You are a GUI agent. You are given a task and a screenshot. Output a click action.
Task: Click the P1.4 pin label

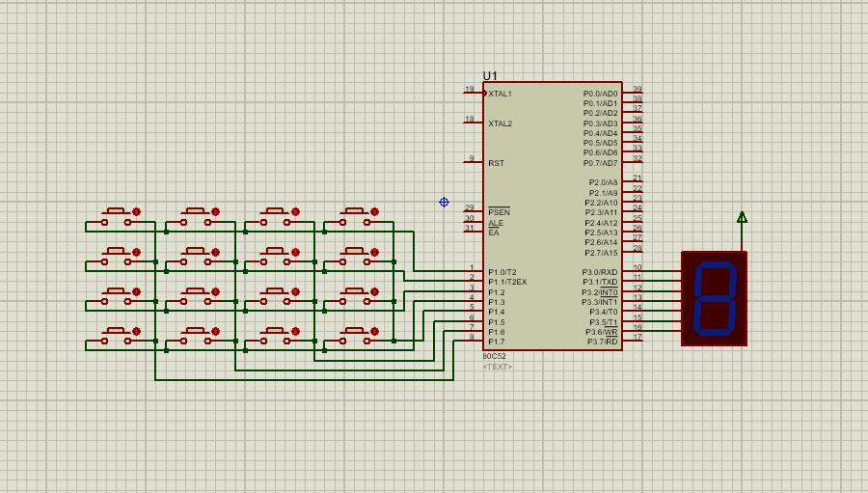497,312
